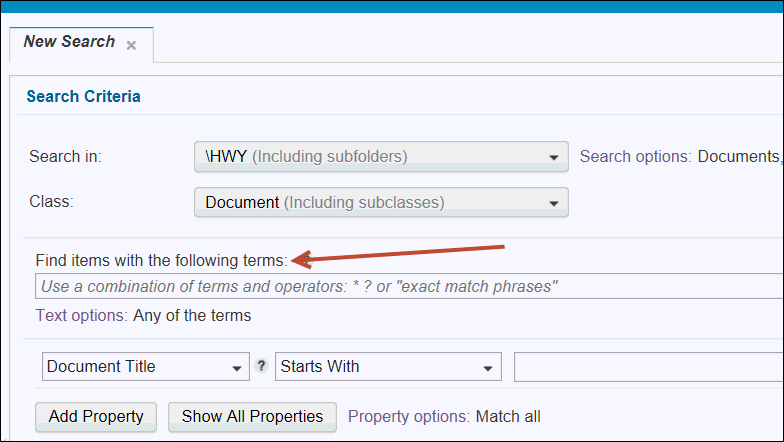
Task: Open the Search options link
Action: 636,156
